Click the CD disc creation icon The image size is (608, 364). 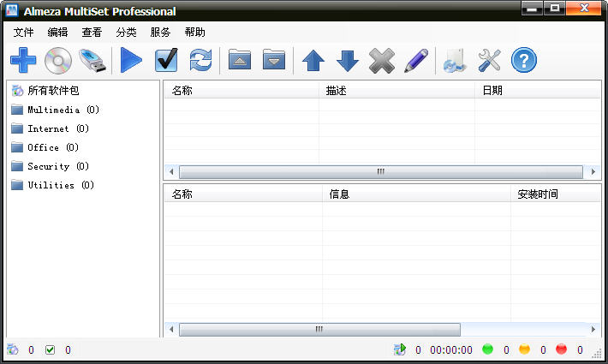tap(58, 60)
